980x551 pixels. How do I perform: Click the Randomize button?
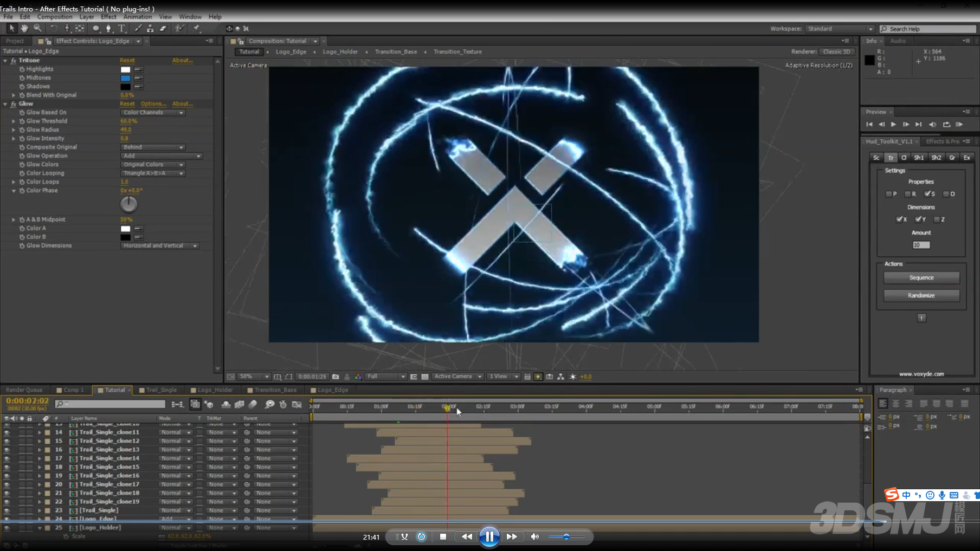coord(921,296)
